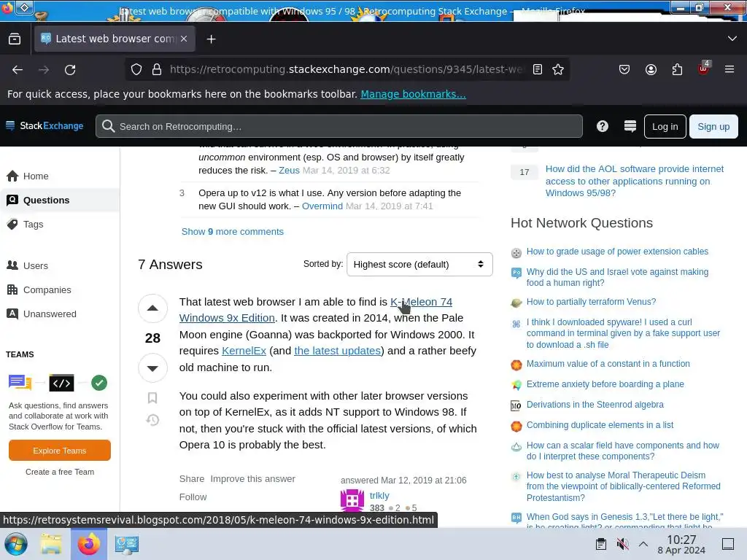Open 'How to partially terraform Venus?' question

pyautogui.click(x=591, y=302)
